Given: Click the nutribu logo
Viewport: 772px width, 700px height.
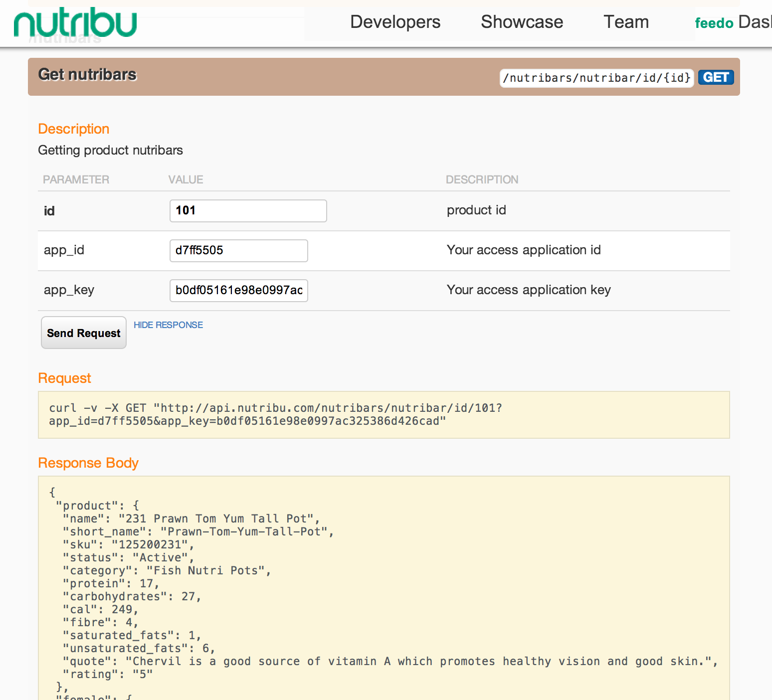Looking at the screenshot, I should click(x=75, y=22).
